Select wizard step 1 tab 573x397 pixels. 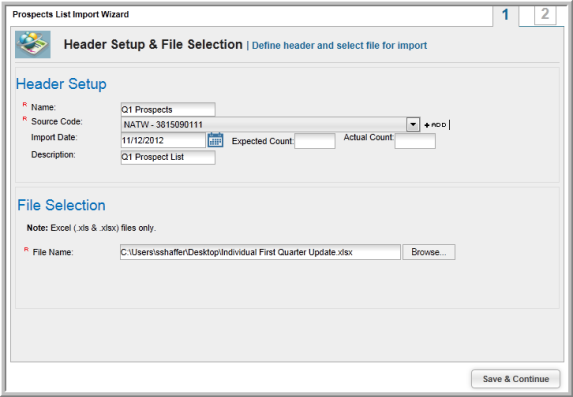coord(506,15)
